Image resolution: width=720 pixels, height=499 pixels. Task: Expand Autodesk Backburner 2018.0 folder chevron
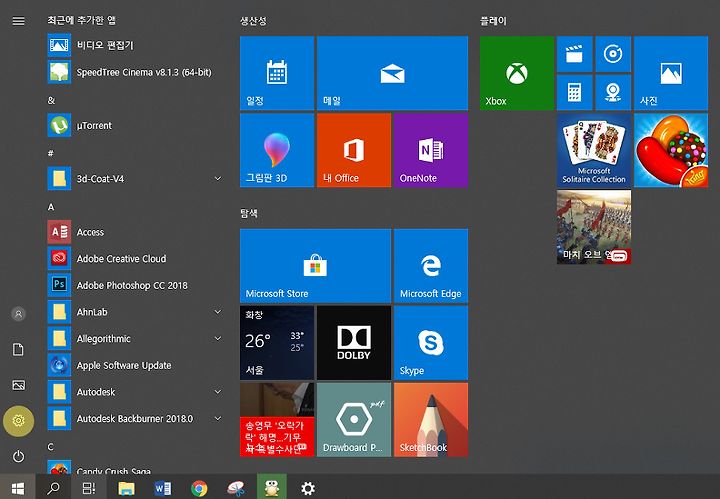coord(218,418)
